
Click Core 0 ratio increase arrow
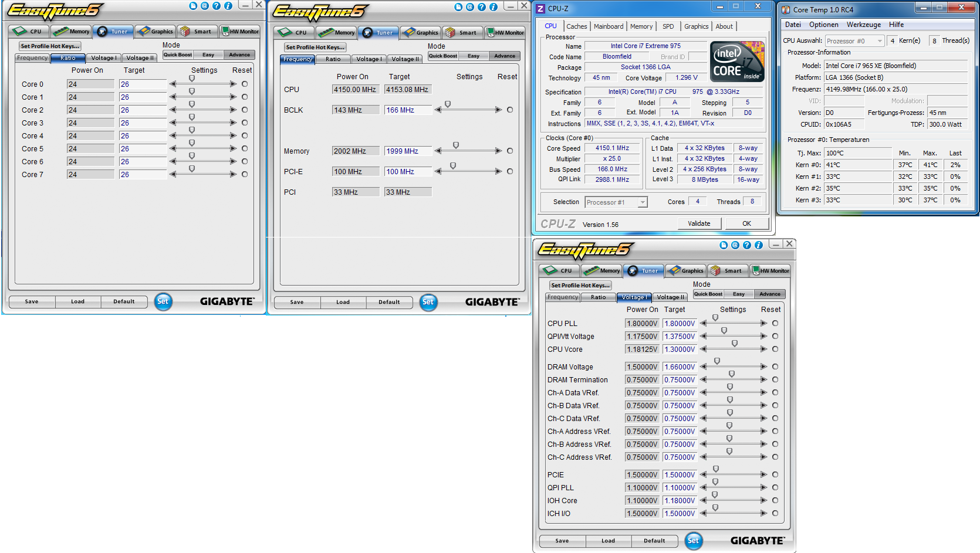tap(233, 84)
